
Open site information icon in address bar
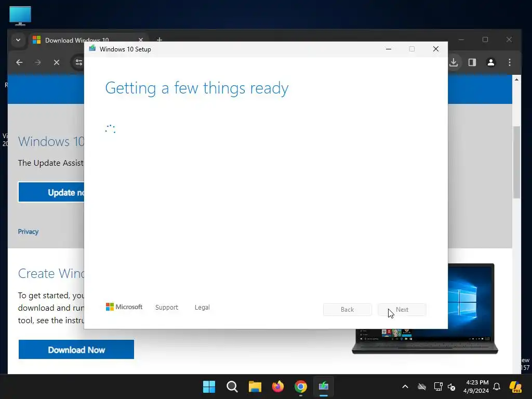pyautogui.click(x=79, y=62)
